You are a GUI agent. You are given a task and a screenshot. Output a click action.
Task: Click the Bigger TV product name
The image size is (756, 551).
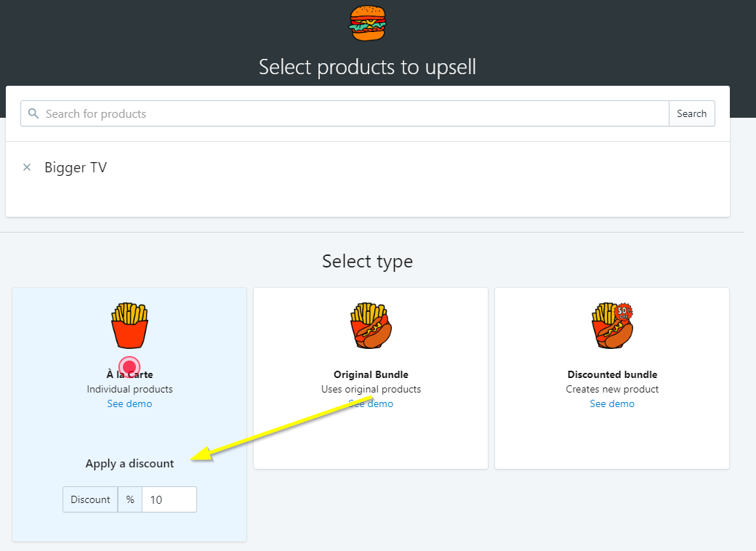coord(76,167)
